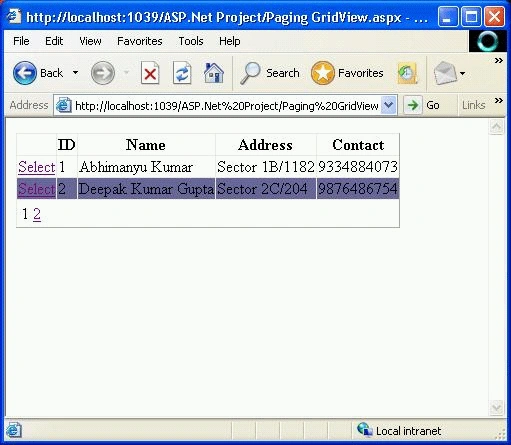
Task: Open the Edit menu
Action: click(54, 41)
